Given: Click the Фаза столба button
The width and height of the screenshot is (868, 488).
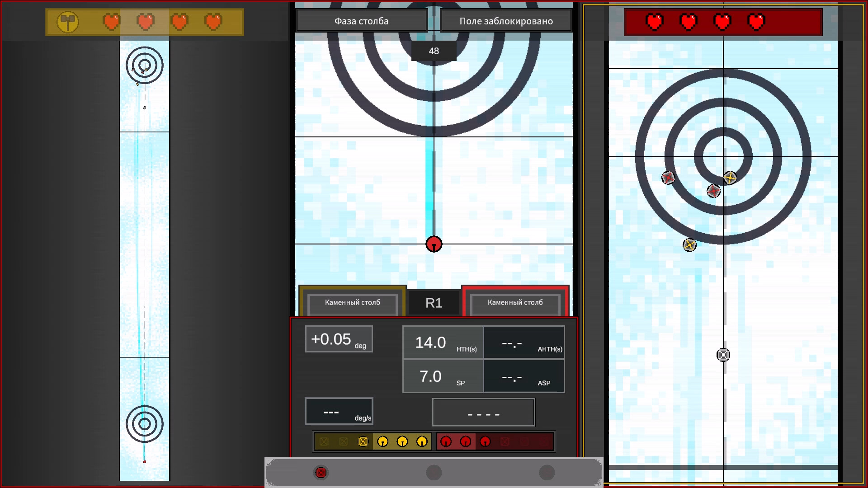Looking at the screenshot, I should click(362, 21).
